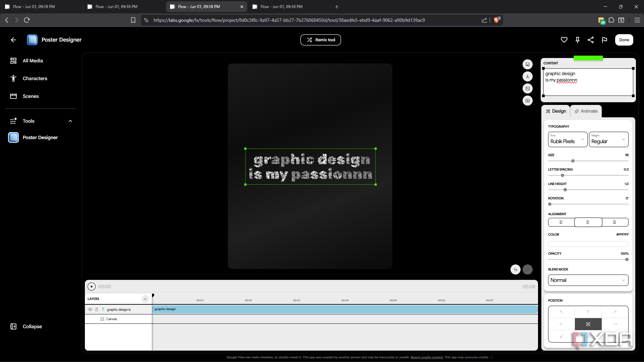Set text alignment to center
Screen dimensions: 644x362
[x=588, y=222]
